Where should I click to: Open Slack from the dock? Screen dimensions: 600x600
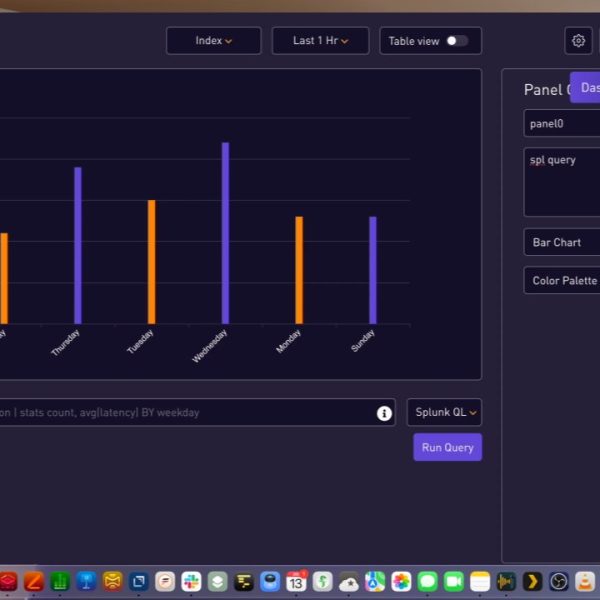191,582
